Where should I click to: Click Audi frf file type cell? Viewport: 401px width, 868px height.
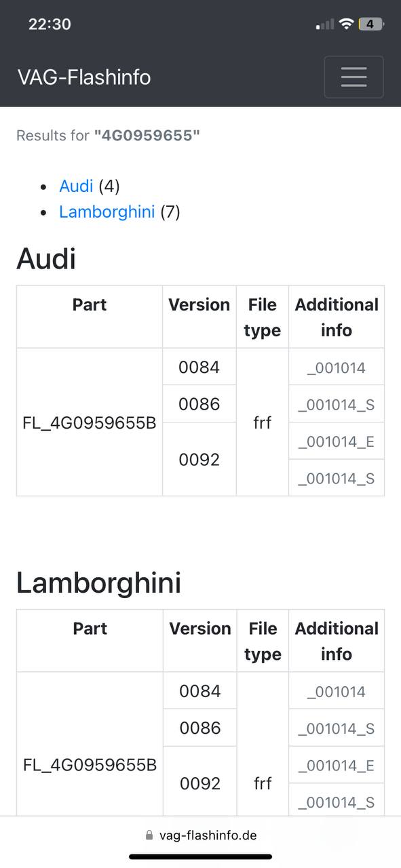(x=263, y=422)
